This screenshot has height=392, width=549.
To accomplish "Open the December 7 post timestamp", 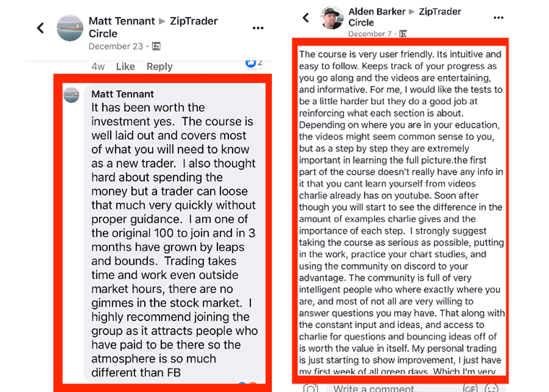I will tap(370, 34).
